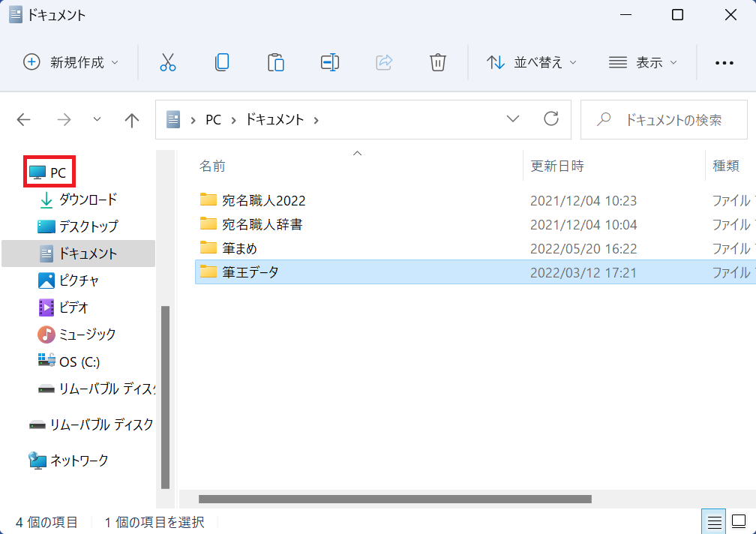Sort by the 更新日時 column header
756x534 pixels.
pos(556,166)
